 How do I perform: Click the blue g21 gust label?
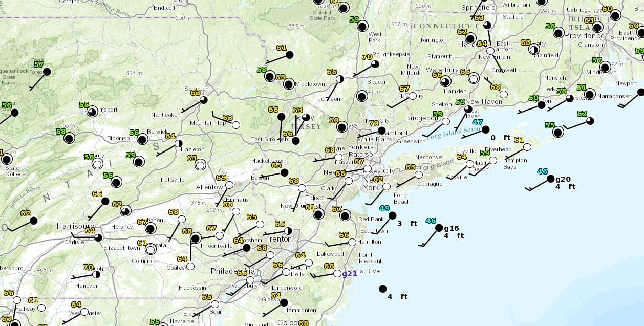click(x=349, y=274)
